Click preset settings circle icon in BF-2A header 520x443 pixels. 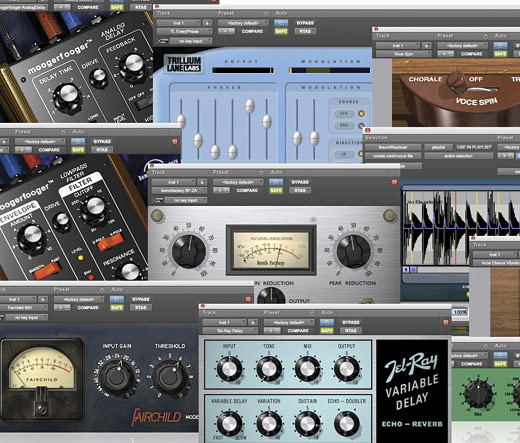tap(261, 173)
